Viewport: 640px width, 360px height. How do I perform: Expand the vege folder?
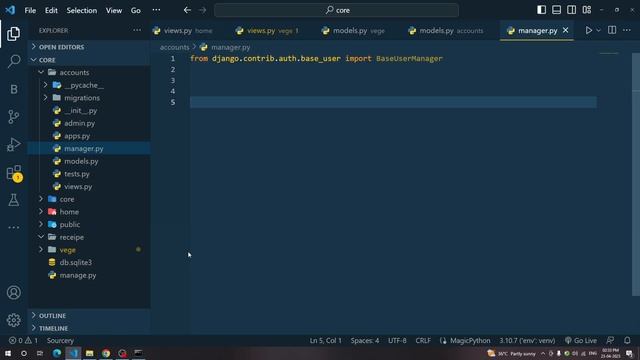click(89, 250)
